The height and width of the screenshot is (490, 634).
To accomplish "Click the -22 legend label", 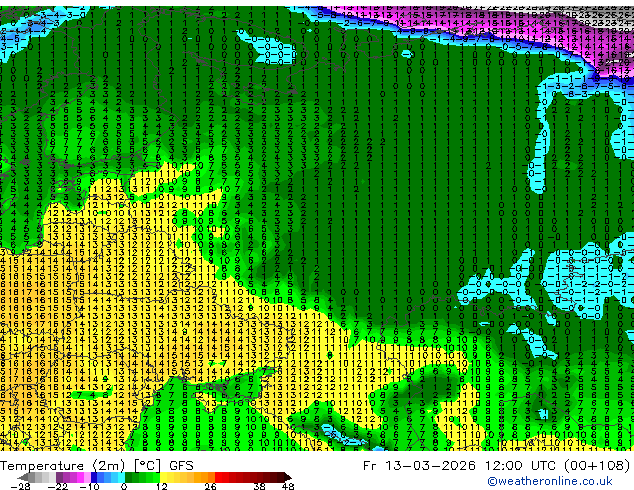I will click(x=58, y=486).
